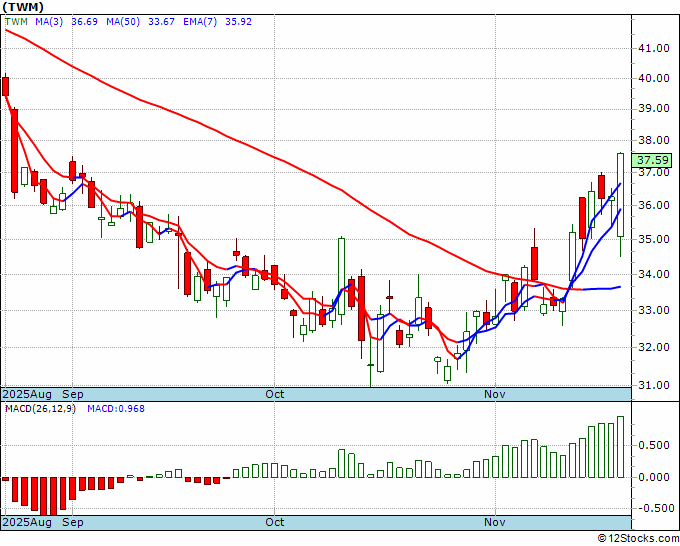Click Sep on price chart date axis
680x546 pixels.
coord(73,394)
